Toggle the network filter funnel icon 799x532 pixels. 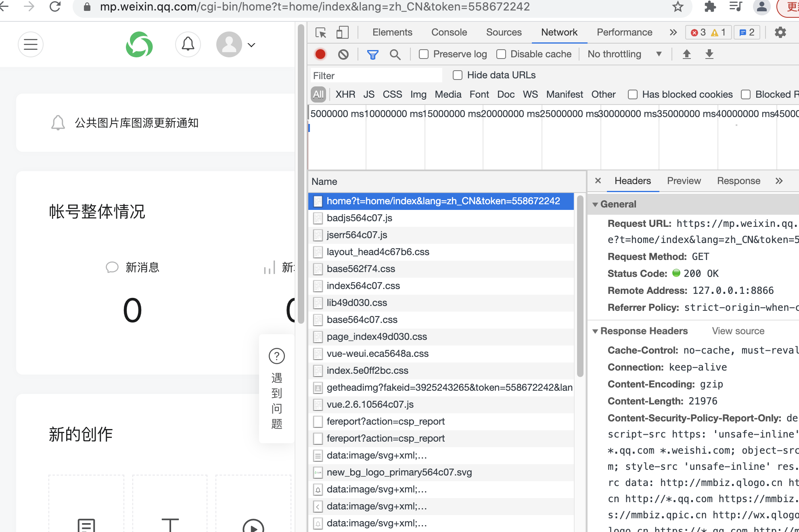372,54
